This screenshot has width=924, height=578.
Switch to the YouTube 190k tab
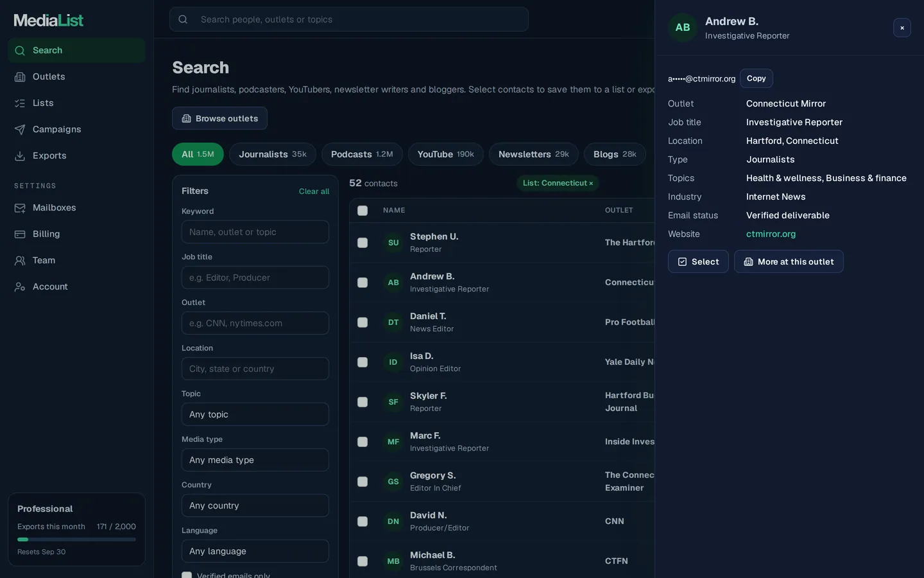[446, 154]
